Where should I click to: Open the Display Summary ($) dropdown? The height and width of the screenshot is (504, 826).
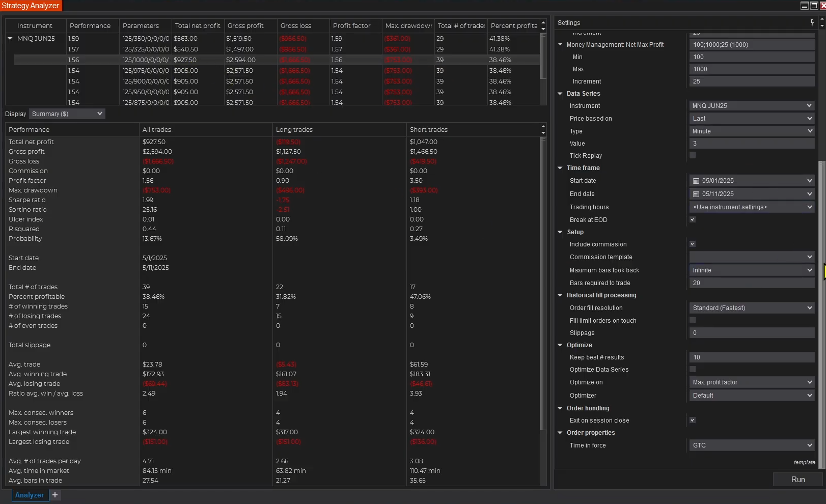pos(67,114)
